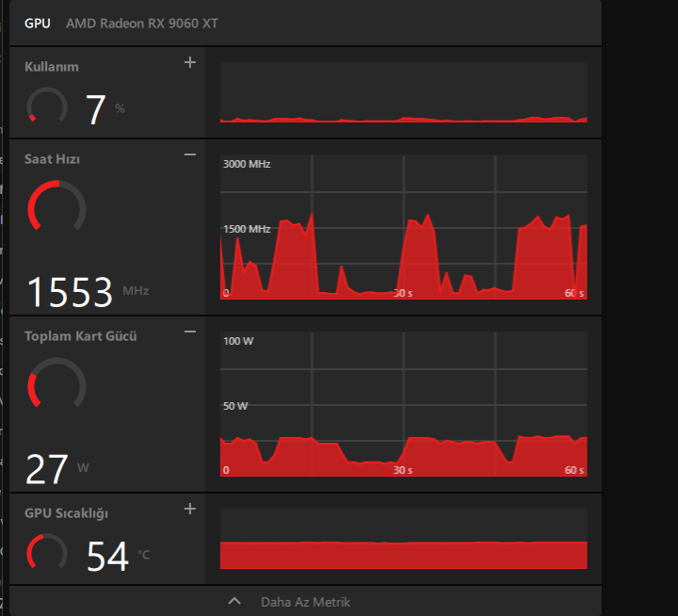The image size is (678, 616).
Task: Click the AMD Radeon RX 9060 XT name
Action: coord(142,24)
